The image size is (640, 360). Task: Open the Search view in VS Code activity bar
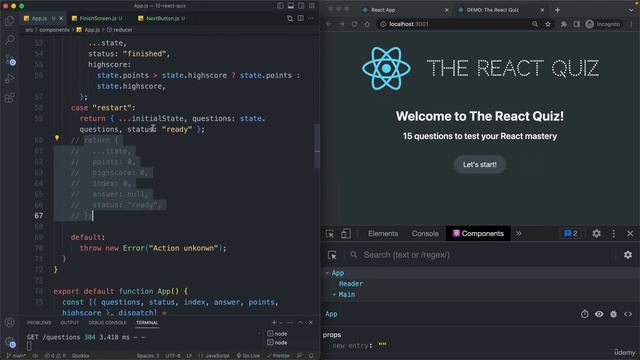pos(9,40)
